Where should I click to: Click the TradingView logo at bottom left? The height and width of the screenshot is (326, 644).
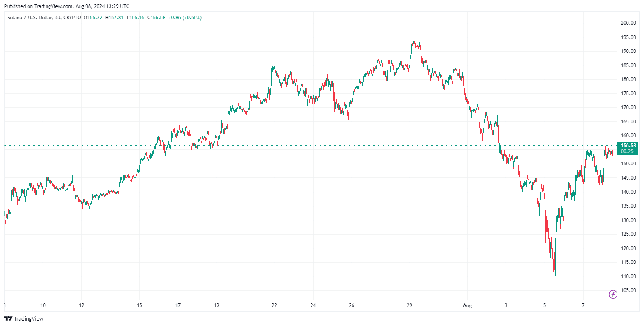tap(24, 319)
